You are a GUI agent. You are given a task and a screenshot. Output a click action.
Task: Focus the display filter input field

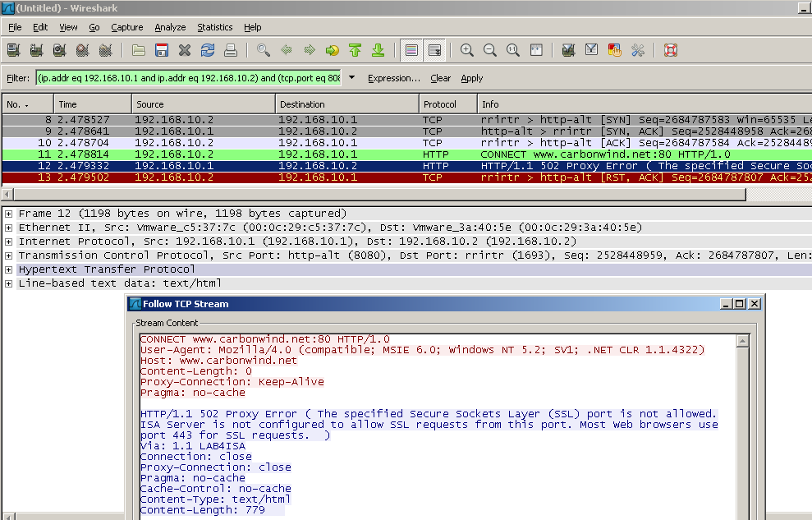tap(189, 78)
